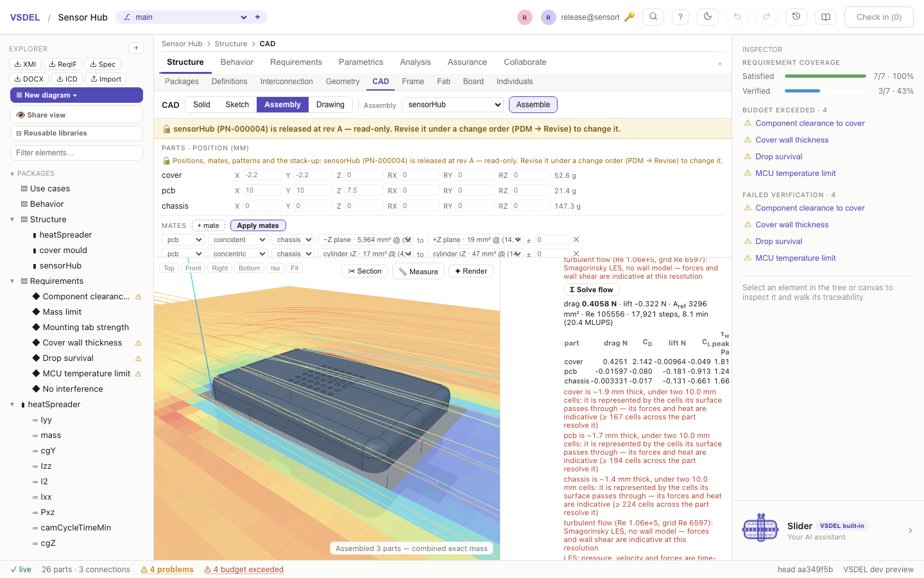Open the Check in (0) button
This screenshot has width=924, height=578.
tap(879, 17)
